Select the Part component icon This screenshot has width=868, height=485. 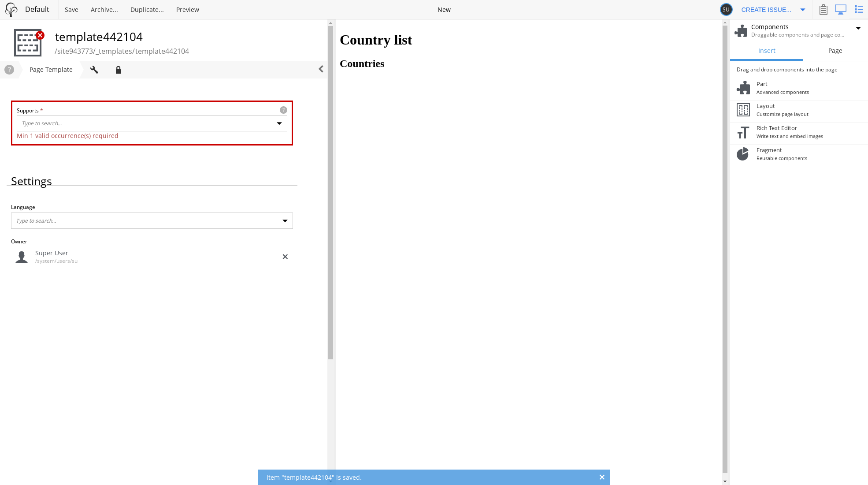743,87
